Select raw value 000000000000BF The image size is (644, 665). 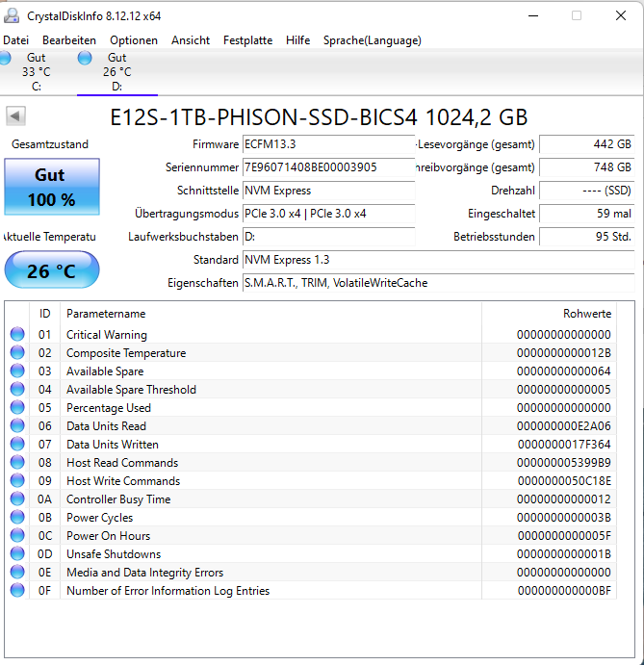(x=564, y=590)
